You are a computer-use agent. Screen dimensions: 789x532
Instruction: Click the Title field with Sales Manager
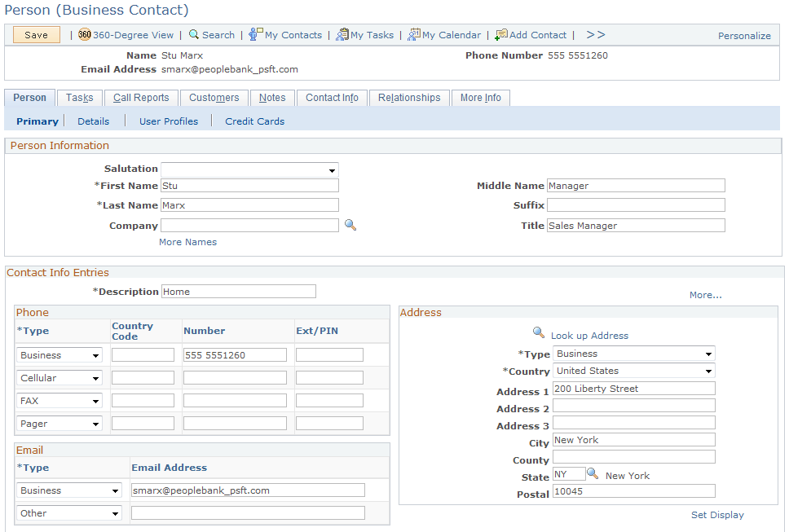[x=636, y=226]
